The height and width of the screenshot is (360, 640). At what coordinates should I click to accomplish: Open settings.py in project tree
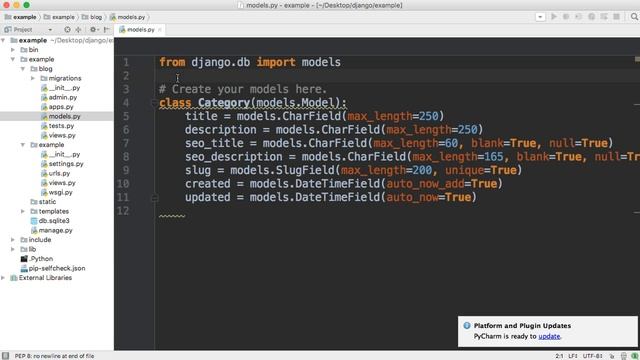click(62, 164)
